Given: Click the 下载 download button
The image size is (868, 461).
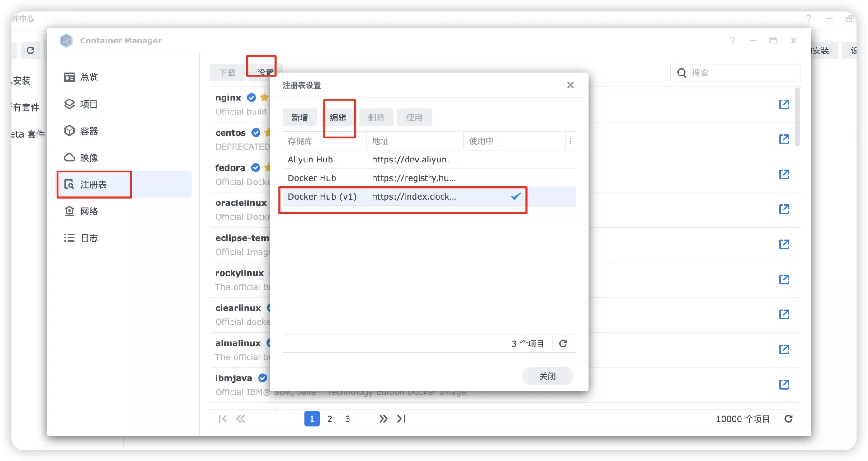Looking at the screenshot, I should coord(227,73).
